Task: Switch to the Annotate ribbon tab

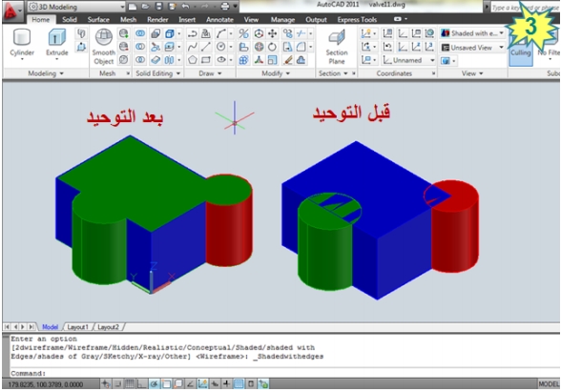Action: (219, 20)
